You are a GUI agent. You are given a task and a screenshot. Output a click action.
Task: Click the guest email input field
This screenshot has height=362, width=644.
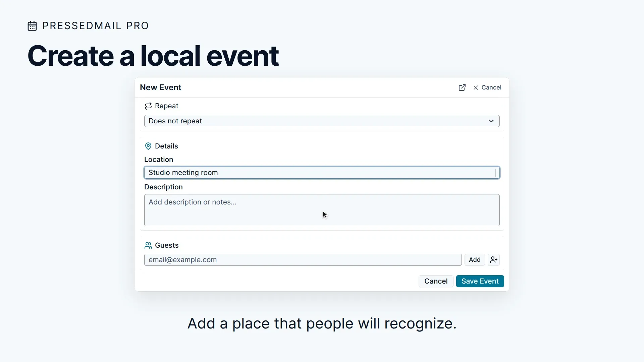[x=303, y=260]
